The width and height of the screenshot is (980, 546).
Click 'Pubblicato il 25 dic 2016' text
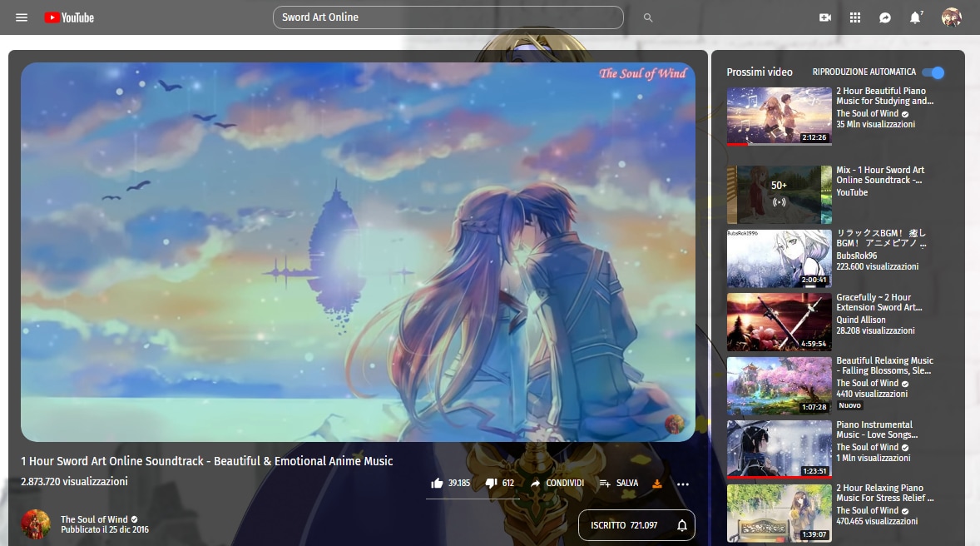pyautogui.click(x=104, y=529)
